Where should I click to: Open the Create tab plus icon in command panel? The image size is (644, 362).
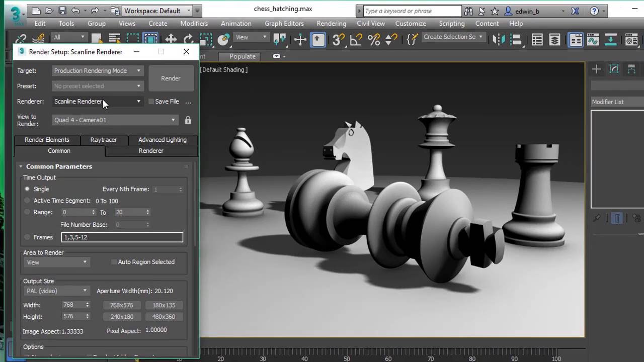click(596, 69)
